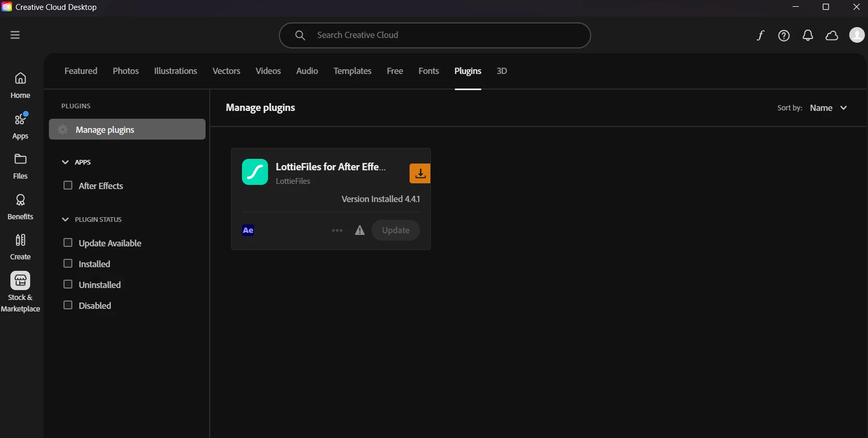868x438 pixels.
Task: Click the orange download badge on LottieFiles
Action: pos(420,173)
